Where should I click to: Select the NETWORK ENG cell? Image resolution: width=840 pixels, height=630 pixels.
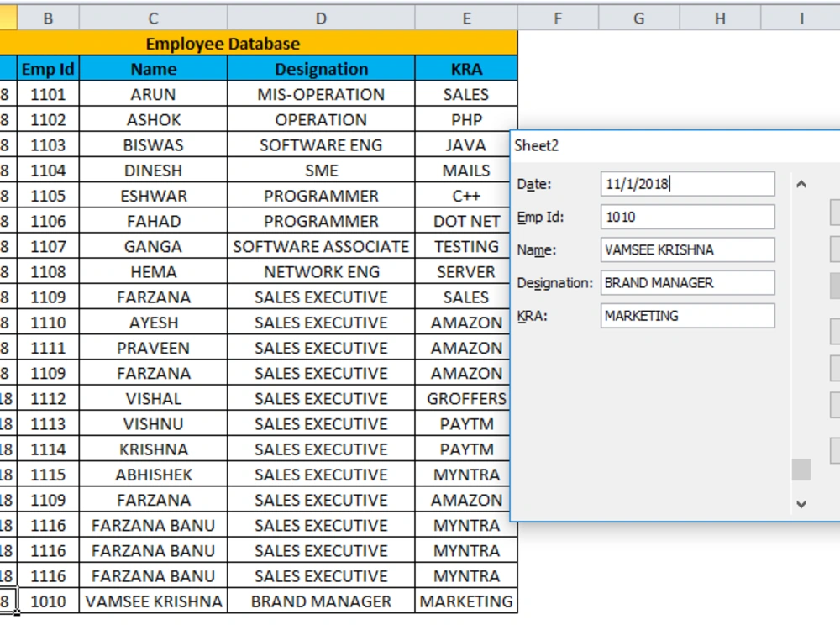pos(321,271)
